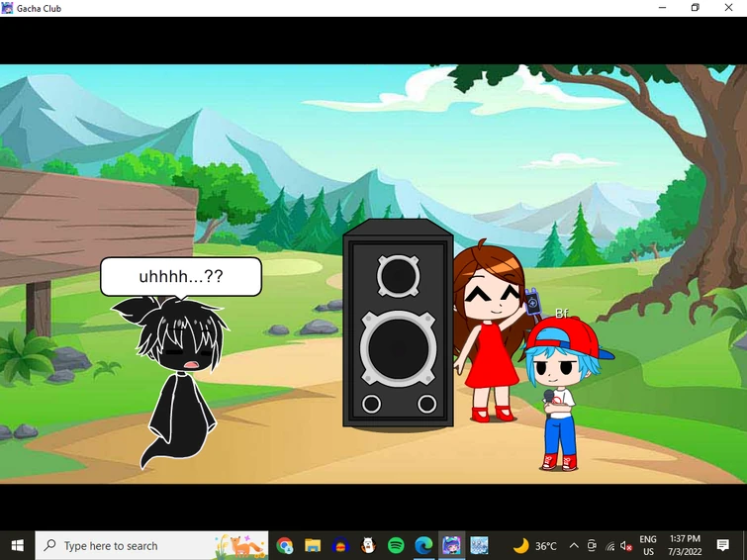The image size is (747, 560).
Task: Restore down the Gacha Club window
Action: pyautogui.click(x=696, y=8)
